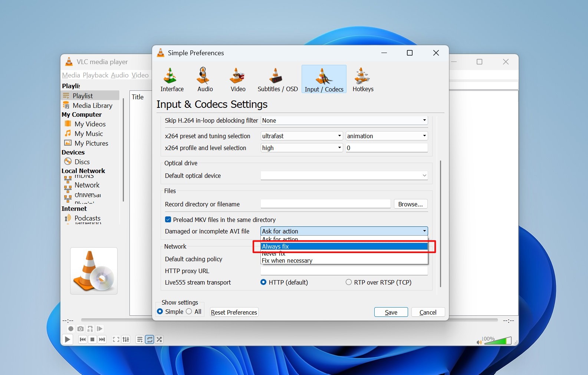This screenshot has height=375, width=588.
Task: Choose Fix when necessary option
Action: pos(344,260)
